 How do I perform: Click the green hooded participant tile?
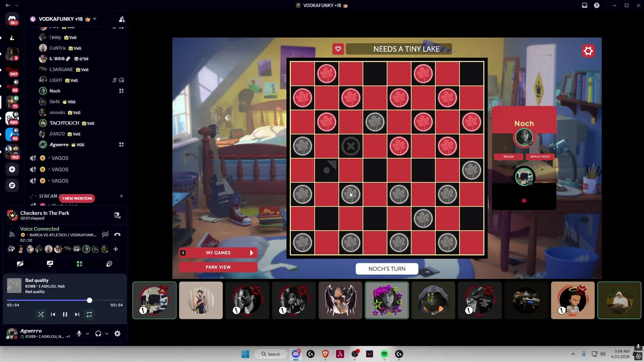coord(433,300)
